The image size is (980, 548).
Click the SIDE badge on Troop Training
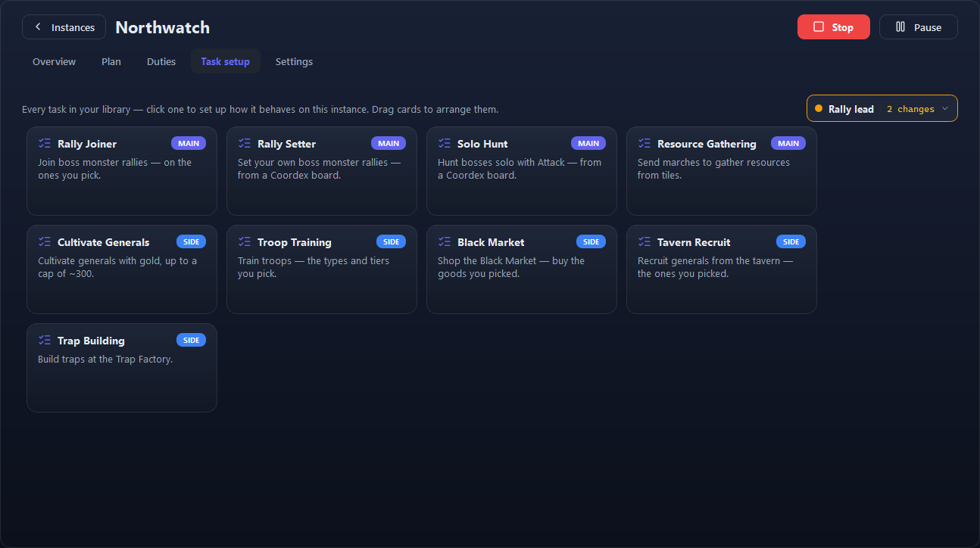click(392, 241)
